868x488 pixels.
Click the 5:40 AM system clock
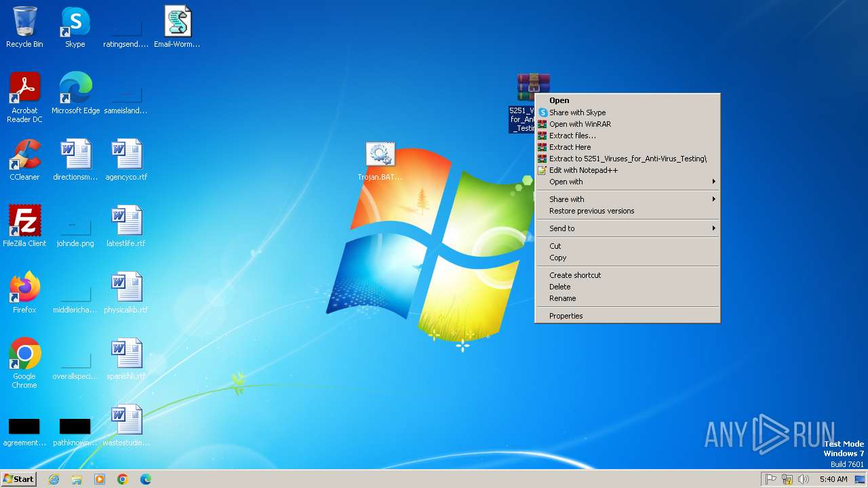(x=833, y=479)
